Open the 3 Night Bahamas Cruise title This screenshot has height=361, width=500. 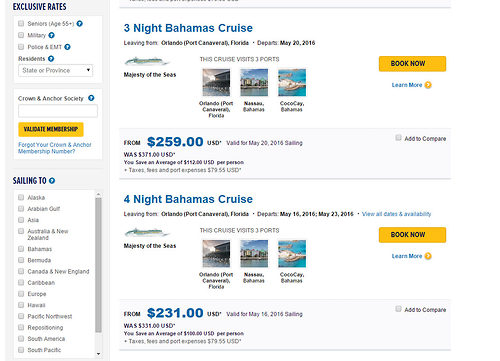tap(188, 28)
